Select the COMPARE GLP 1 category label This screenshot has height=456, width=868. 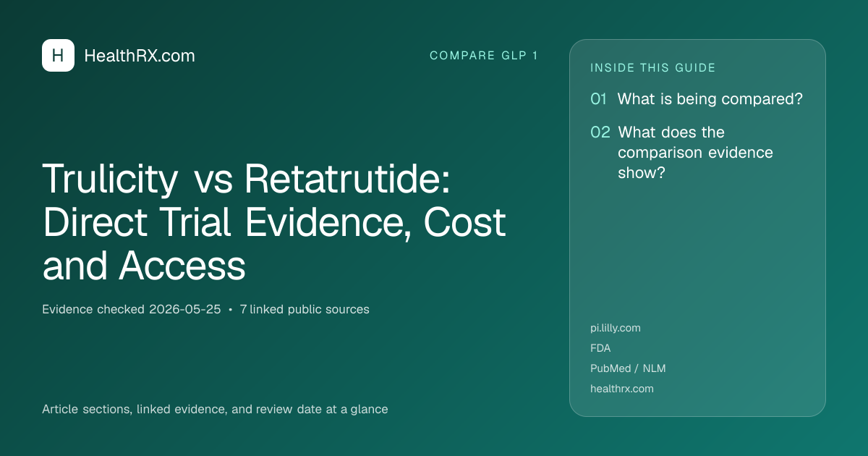(484, 56)
